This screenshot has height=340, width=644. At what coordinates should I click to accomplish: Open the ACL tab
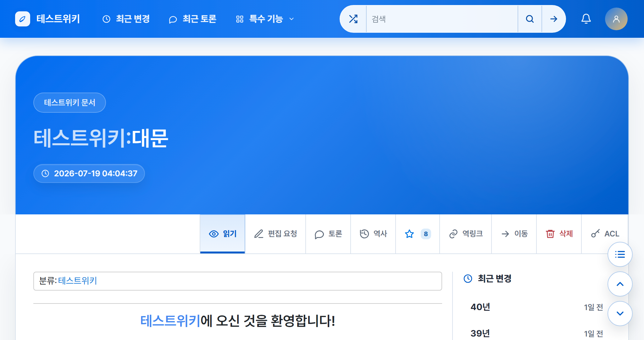[605, 234]
